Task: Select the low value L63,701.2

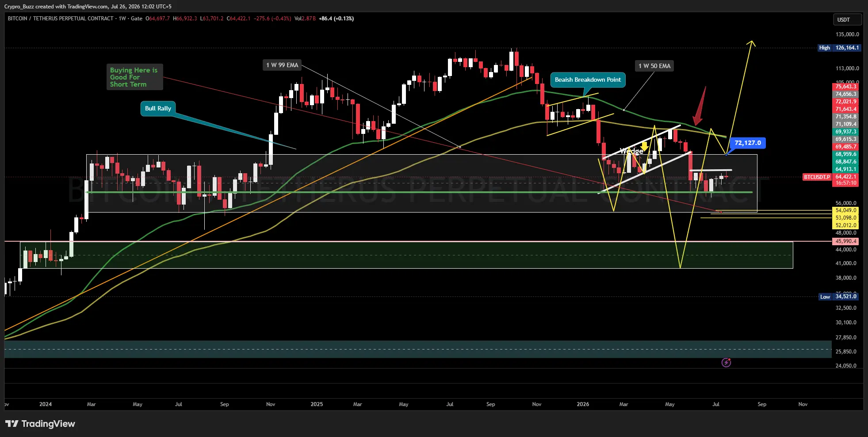Action: [212, 19]
